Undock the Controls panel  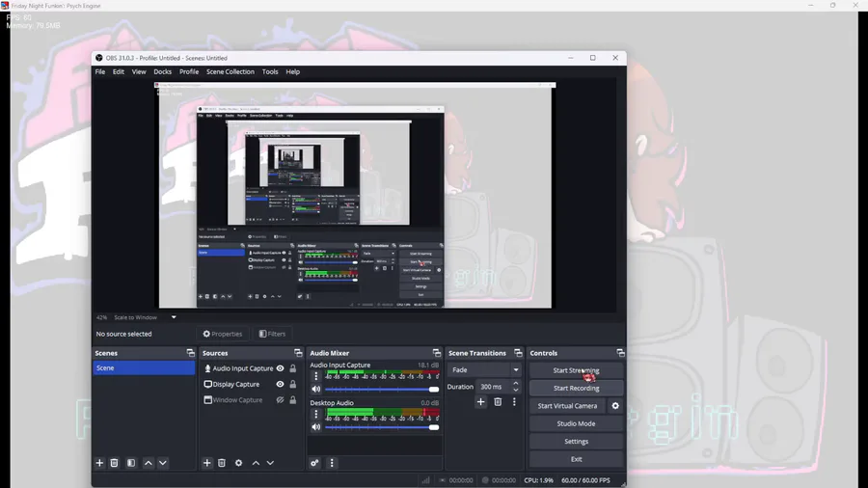[x=620, y=353]
